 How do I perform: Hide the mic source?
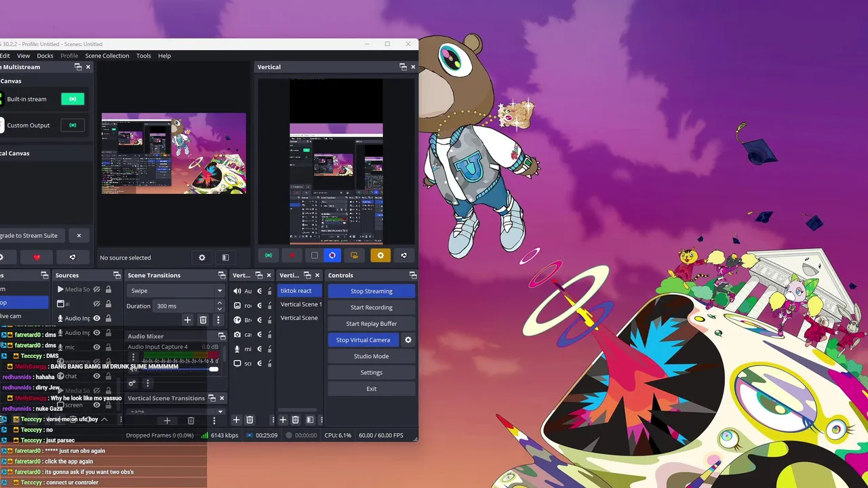pyautogui.click(x=97, y=347)
